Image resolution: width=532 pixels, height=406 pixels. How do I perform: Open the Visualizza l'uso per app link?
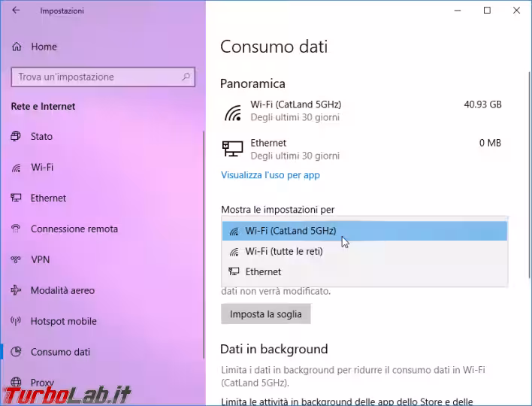point(271,175)
